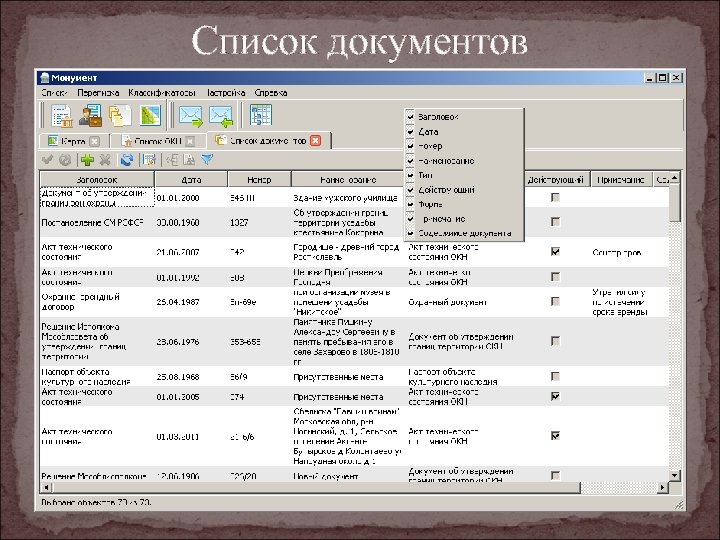Switch to the Карта tab
The height and width of the screenshot is (540, 720).
pos(73,141)
